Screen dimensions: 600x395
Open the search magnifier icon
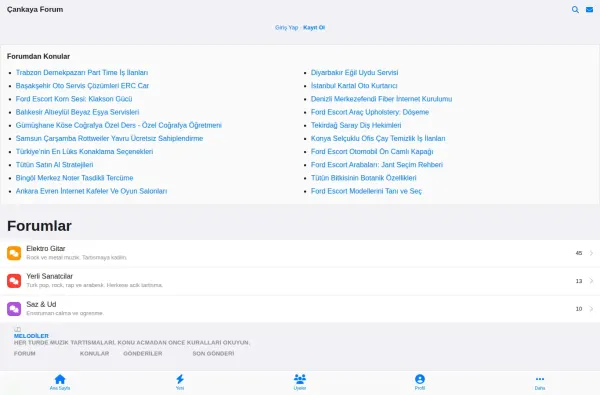coord(575,10)
